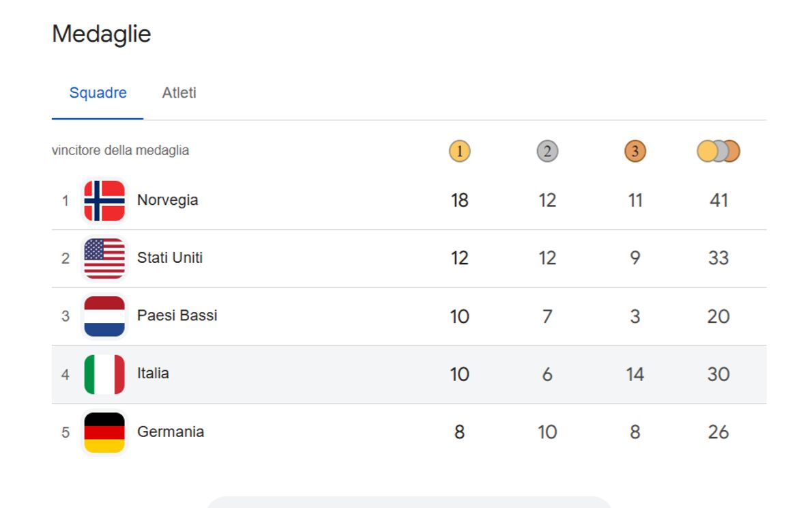The image size is (812, 508).
Task: Click the grey button below the table
Action: tap(408, 502)
